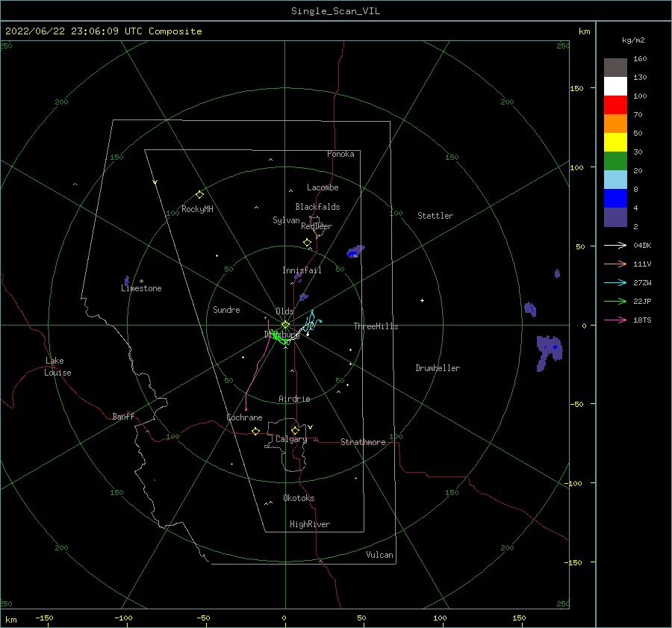Click the Vulcan city label

(x=380, y=555)
